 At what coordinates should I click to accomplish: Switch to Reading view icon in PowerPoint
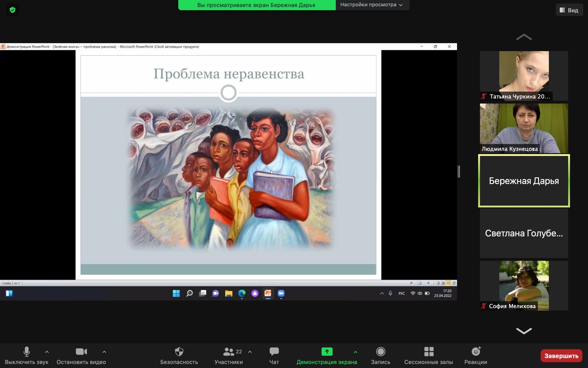click(448, 283)
